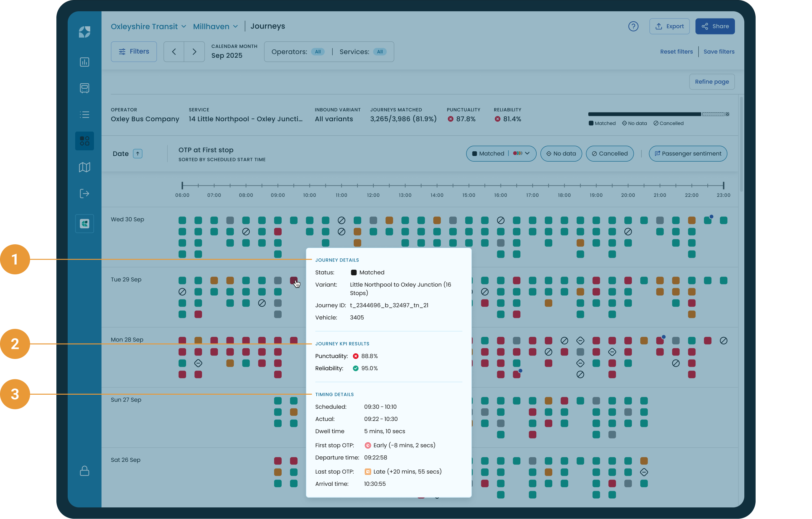Open the map sidebar icon

coord(84,167)
